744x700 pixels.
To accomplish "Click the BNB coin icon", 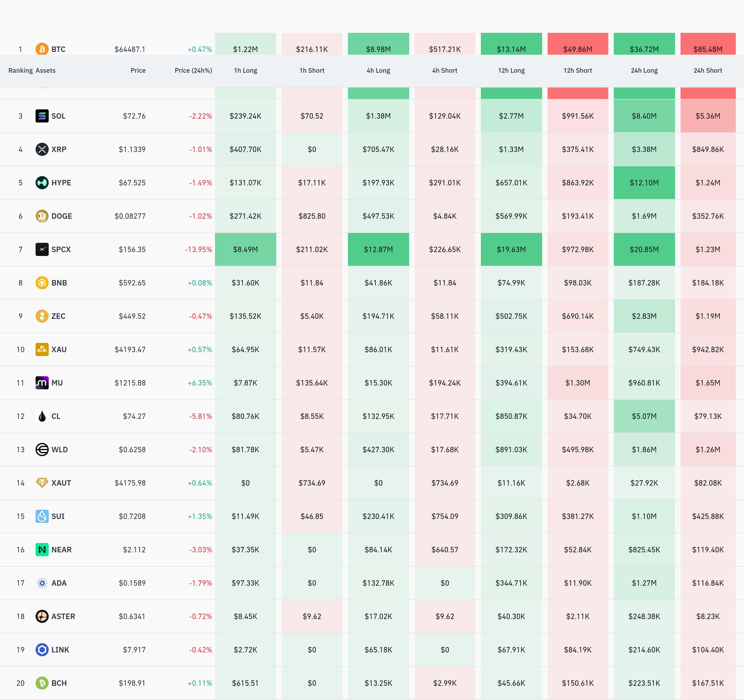I will coord(42,282).
